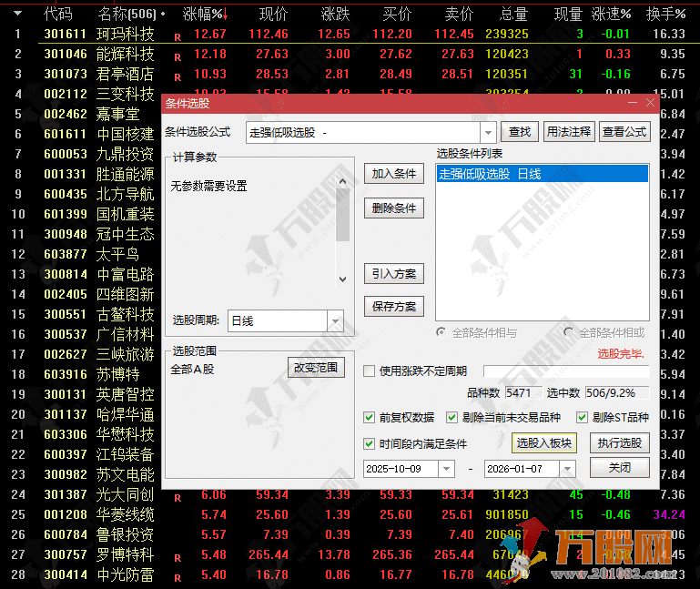This screenshot has height=589, width=700.
Task: Sort by 名称(506) column header
Action: tap(127, 15)
